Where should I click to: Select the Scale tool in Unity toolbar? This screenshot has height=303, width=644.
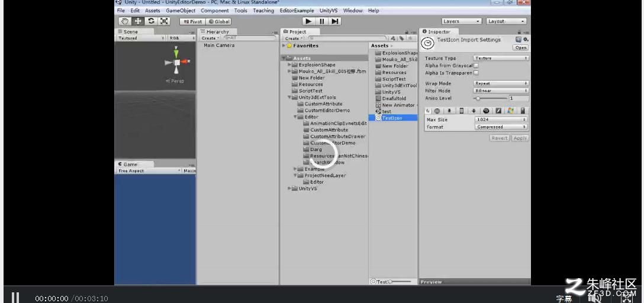[164, 21]
